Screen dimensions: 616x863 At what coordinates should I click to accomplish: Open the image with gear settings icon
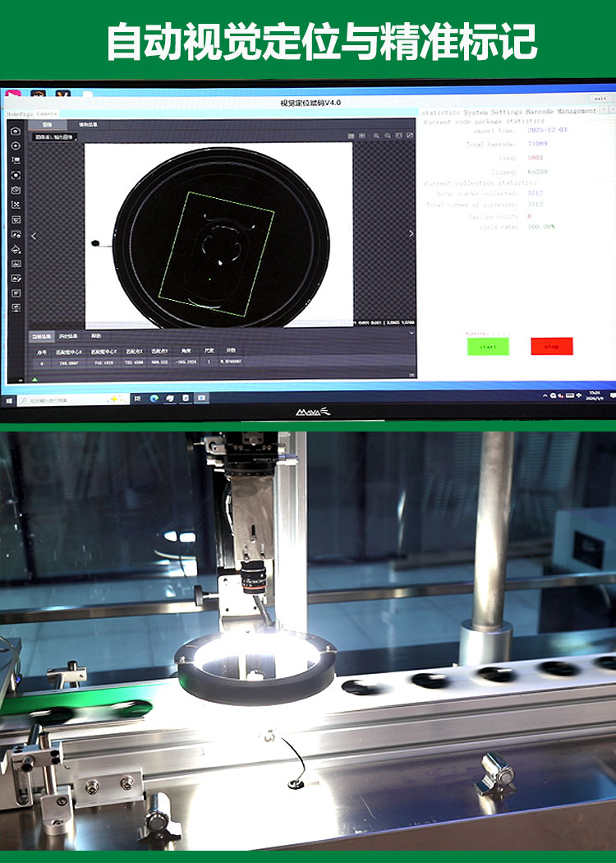16,234
